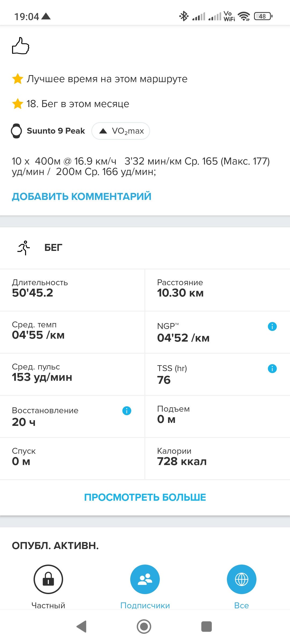Open the Android recent apps square button
Screen dimensions: 290x644
tap(206, 627)
